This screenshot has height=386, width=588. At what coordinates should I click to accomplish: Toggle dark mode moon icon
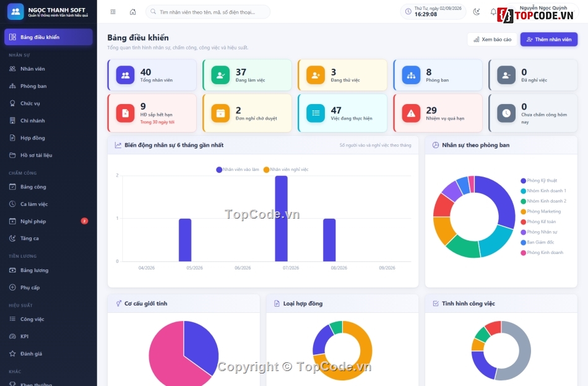pos(476,12)
